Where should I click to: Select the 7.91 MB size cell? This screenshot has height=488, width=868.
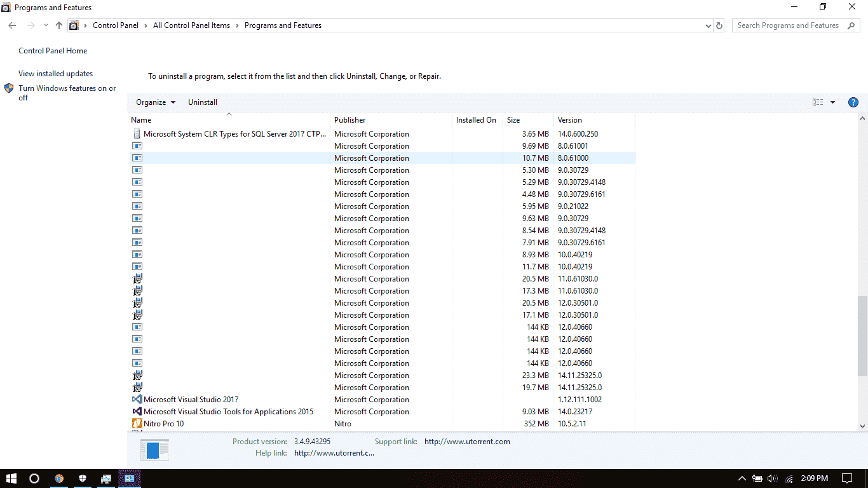[x=535, y=243]
